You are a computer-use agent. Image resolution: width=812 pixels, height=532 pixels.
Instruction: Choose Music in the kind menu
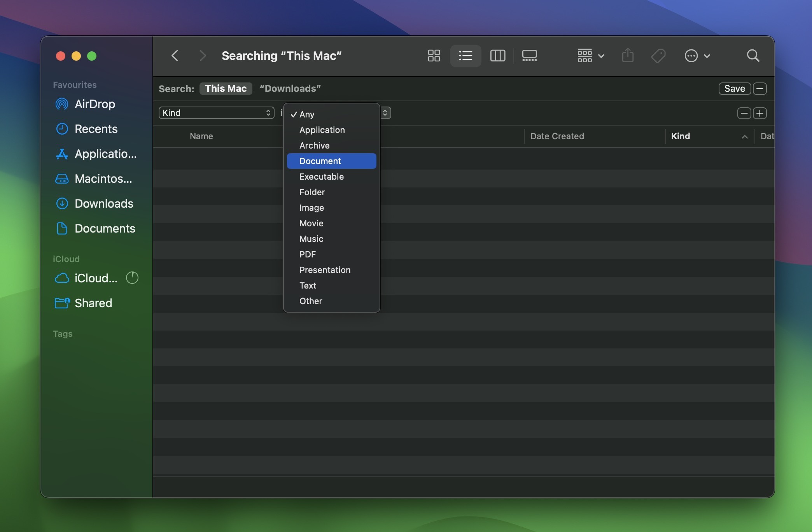(x=331, y=239)
